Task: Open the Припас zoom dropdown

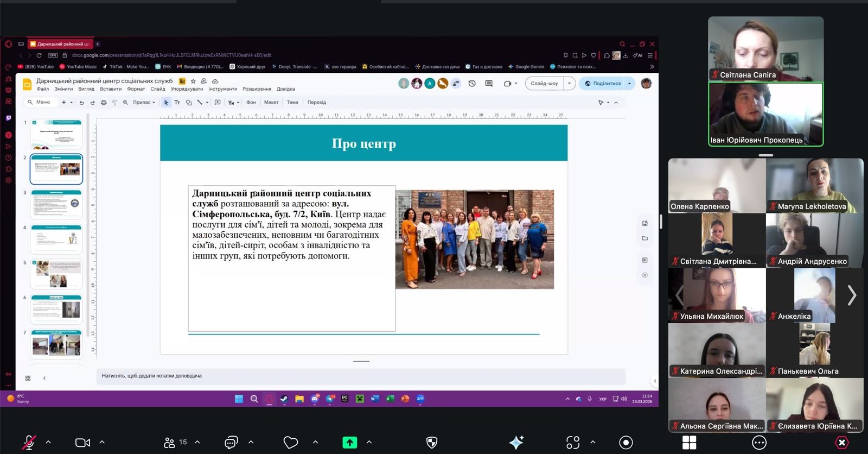Action: [144, 103]
